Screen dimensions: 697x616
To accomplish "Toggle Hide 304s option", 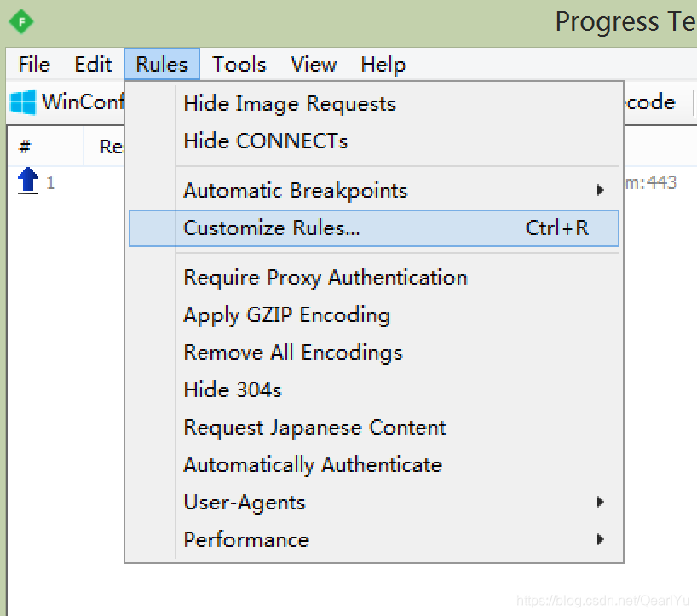I will [x=374, y=389].
